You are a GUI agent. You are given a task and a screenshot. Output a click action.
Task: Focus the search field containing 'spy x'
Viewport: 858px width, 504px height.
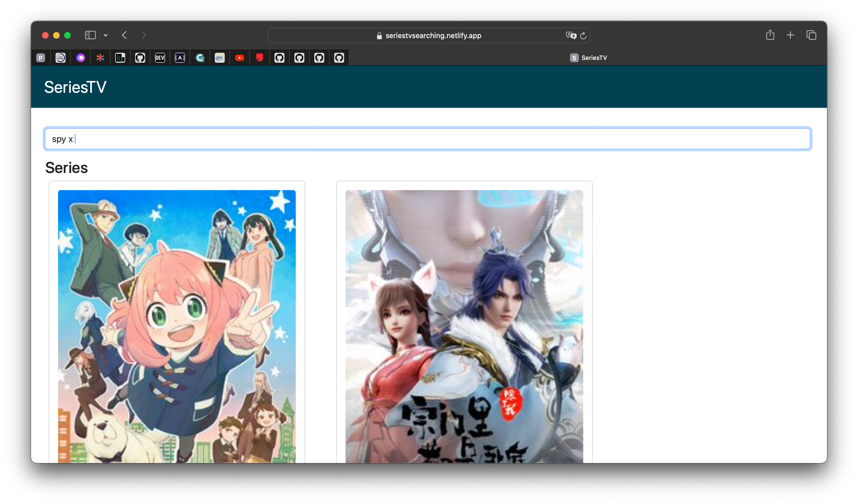point(428,139)
